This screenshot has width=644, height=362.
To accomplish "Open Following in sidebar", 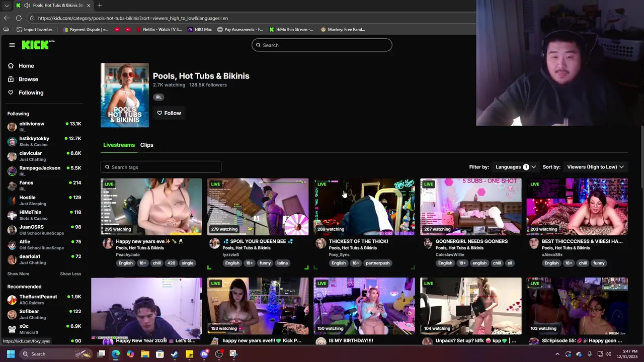I will [x=31, y=93].
